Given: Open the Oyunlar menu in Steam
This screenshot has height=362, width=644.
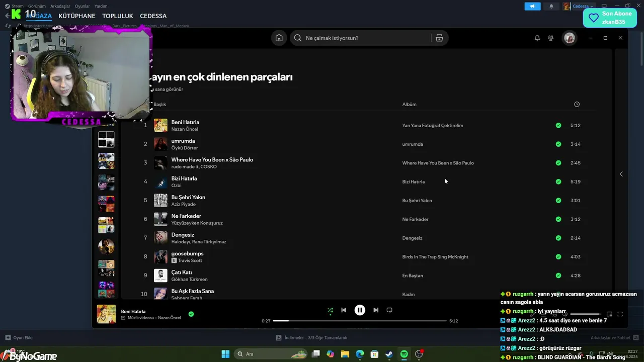Looking at the screenshot, I should 83,6.
